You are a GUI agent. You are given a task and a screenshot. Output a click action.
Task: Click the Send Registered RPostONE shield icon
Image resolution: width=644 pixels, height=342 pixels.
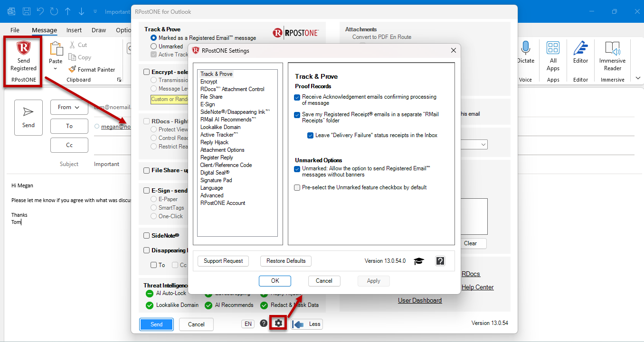coord(23,48)
